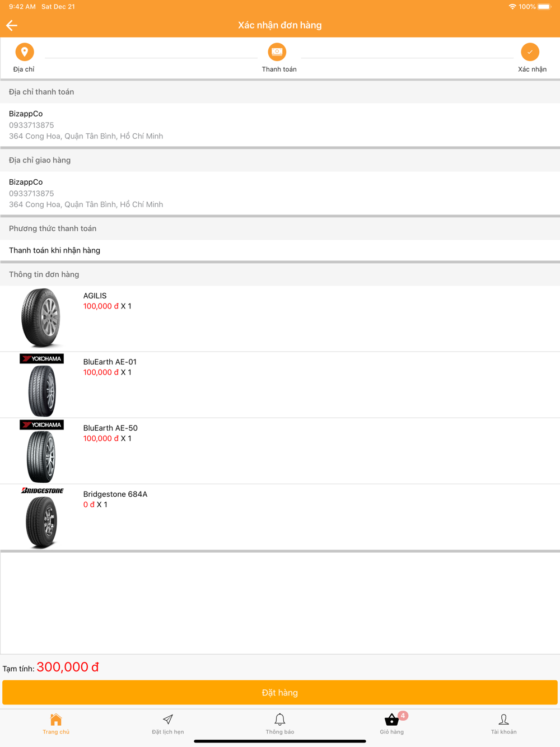Screen dimensions: 560x747
Task: Select the BluEarth AE-50 tire image
Action: 41,451
